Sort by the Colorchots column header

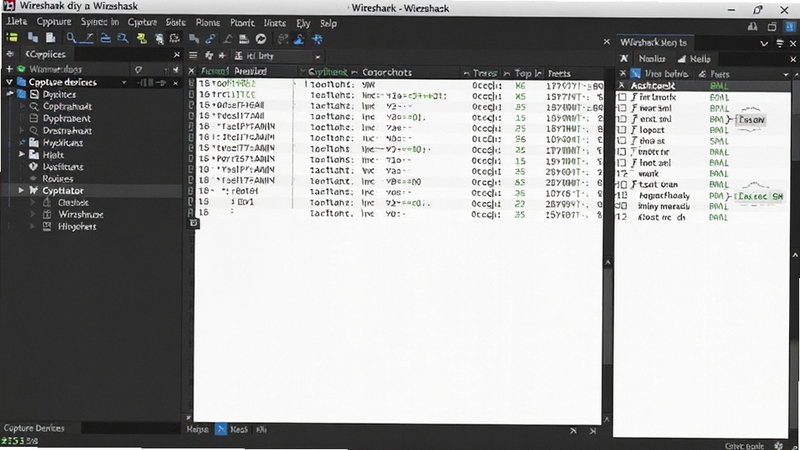click(x=386, y=72)
